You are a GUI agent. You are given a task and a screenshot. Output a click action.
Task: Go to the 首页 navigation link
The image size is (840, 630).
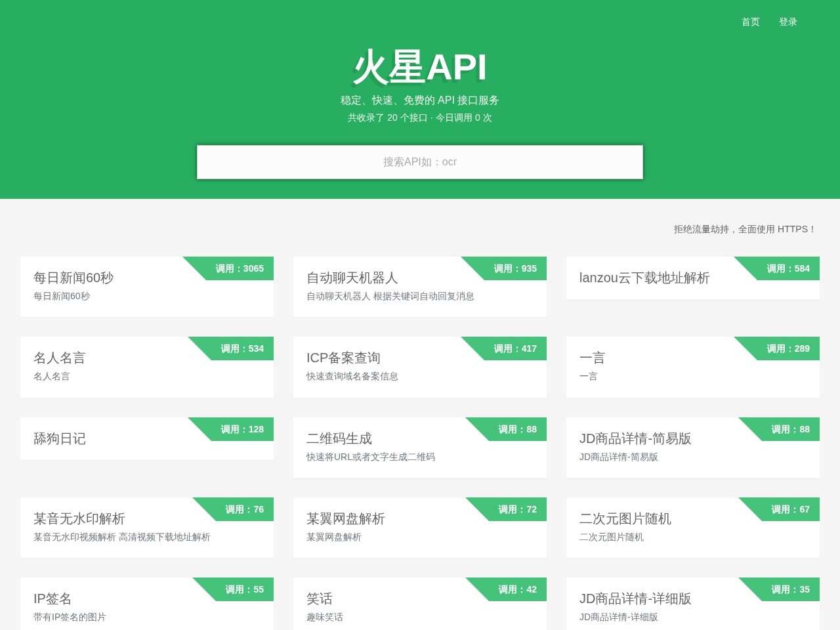[750, 22]
